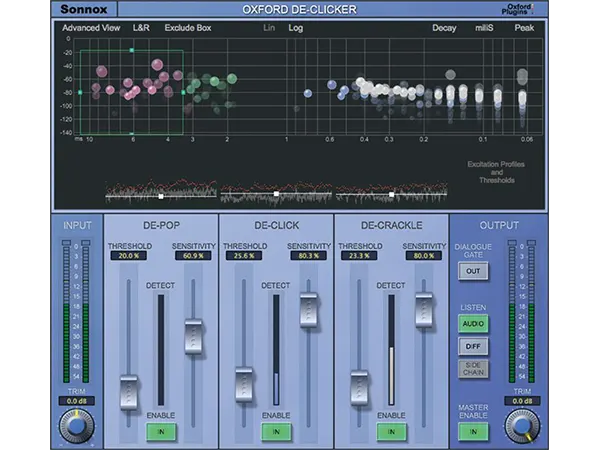The image size is (600, 450).
Task: Click the DE-CLICK detect meter
Action: 276,350
